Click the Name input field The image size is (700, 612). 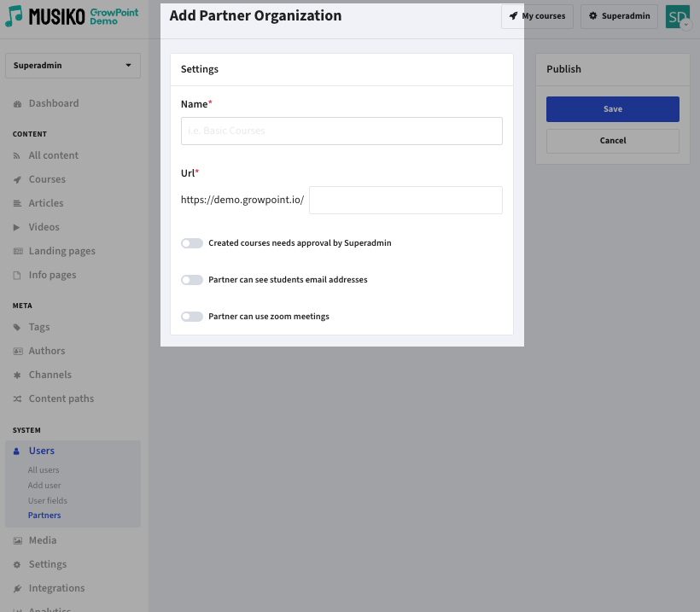pyautogui.click(x=341, y=131)
